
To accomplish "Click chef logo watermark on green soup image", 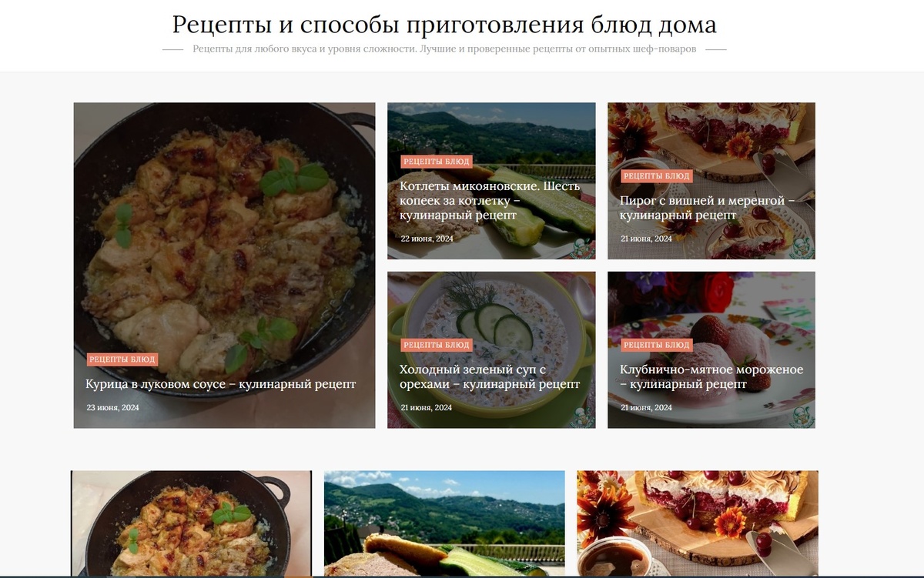I will tap(585, 416).
